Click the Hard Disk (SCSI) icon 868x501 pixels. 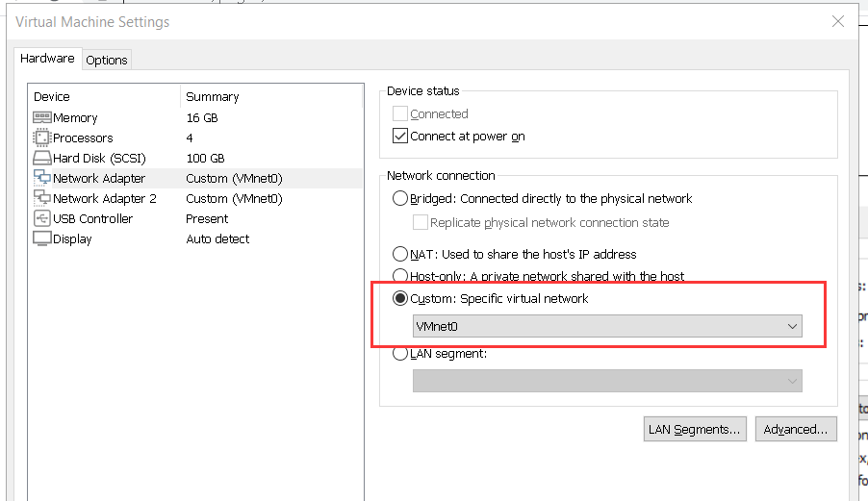point(42,158)
